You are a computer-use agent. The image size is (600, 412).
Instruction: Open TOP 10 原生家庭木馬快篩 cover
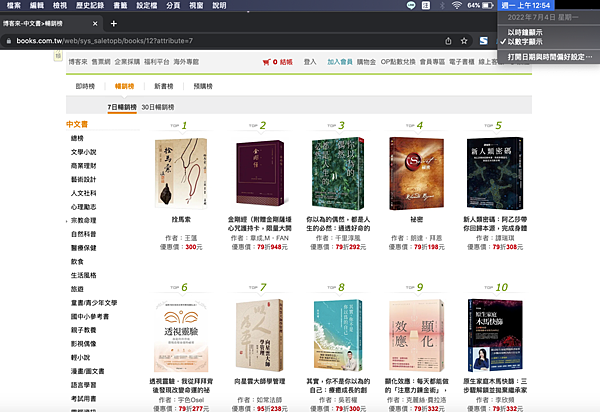[x=495, y=335]
